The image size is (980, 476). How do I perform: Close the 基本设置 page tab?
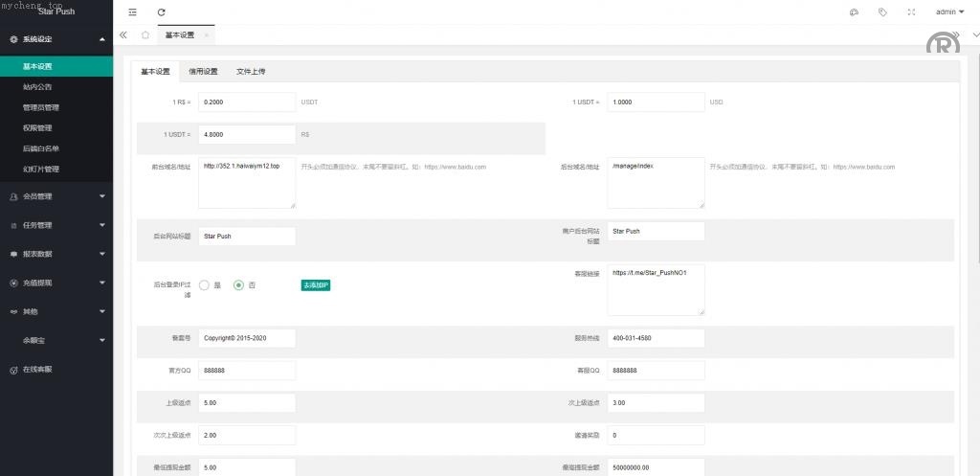[x=207, y=35]
